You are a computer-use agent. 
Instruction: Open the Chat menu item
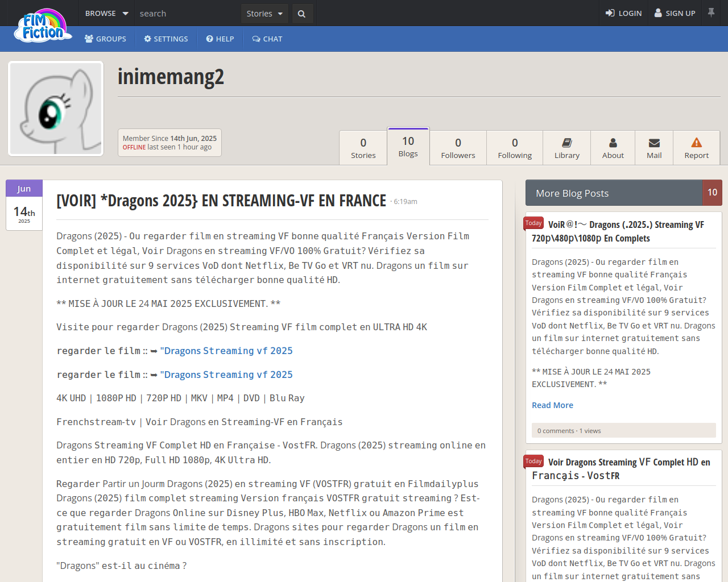(267, 39)
